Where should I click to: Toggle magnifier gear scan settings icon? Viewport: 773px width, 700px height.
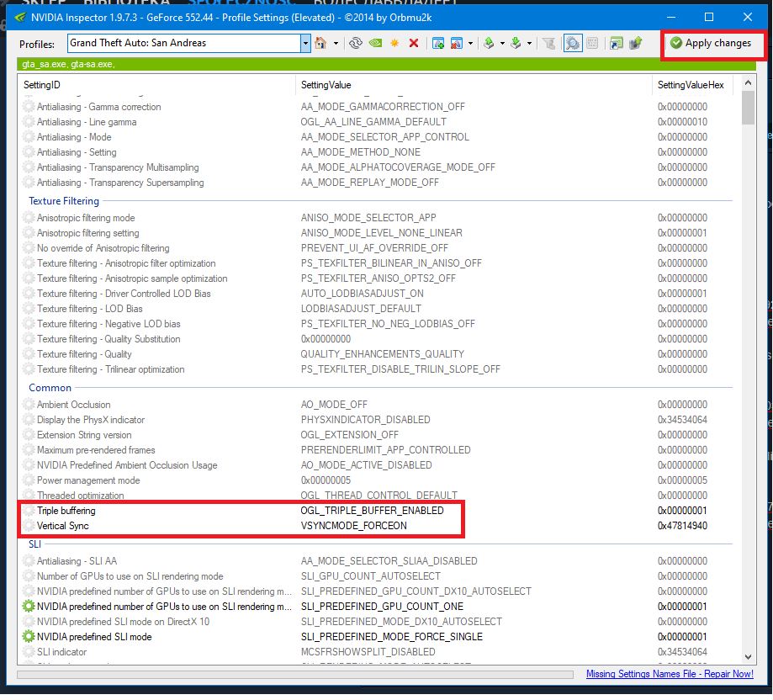[572, 44]
